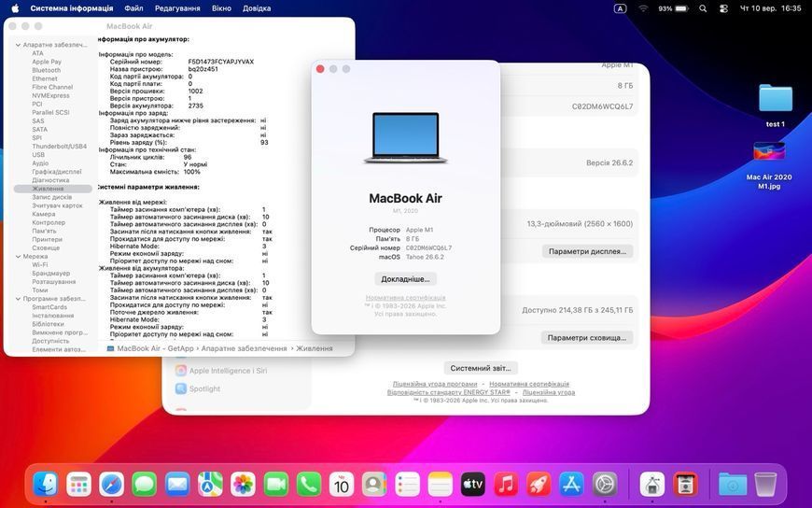Click the date and time 'Чт 10 вер. 16:35'
The height and width of the screenshot is (508, 812).
pos(771,8)
